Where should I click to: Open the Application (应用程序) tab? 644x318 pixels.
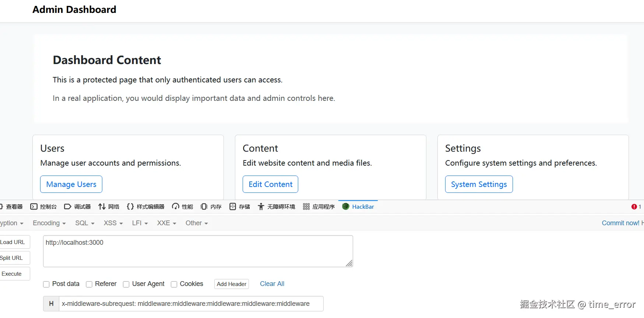click(319, 207)
